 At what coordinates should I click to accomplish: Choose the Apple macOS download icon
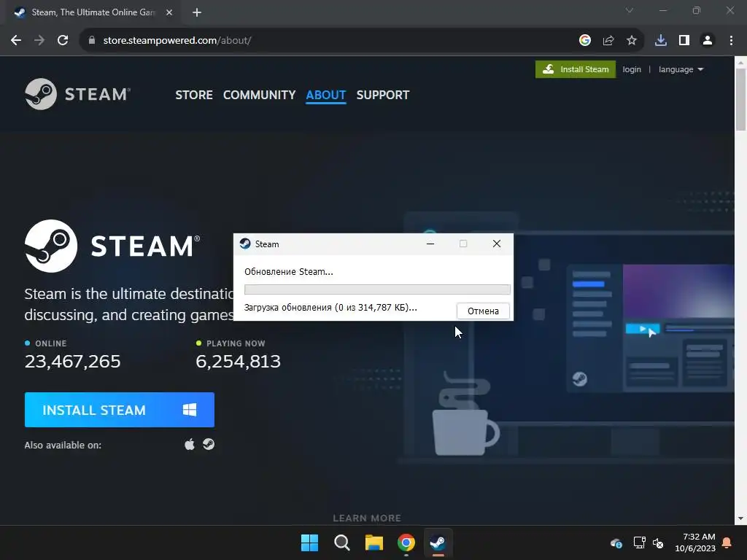click(x=190, y=444)
